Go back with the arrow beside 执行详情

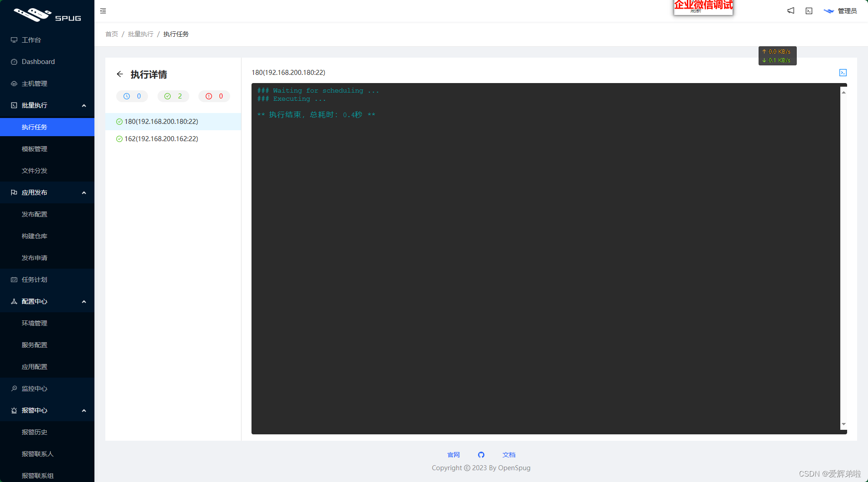(120, 74)
